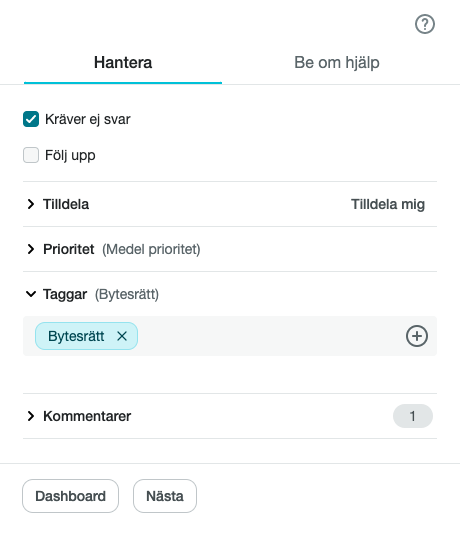Switch to the Hantera tab

(x=123, y=63)
